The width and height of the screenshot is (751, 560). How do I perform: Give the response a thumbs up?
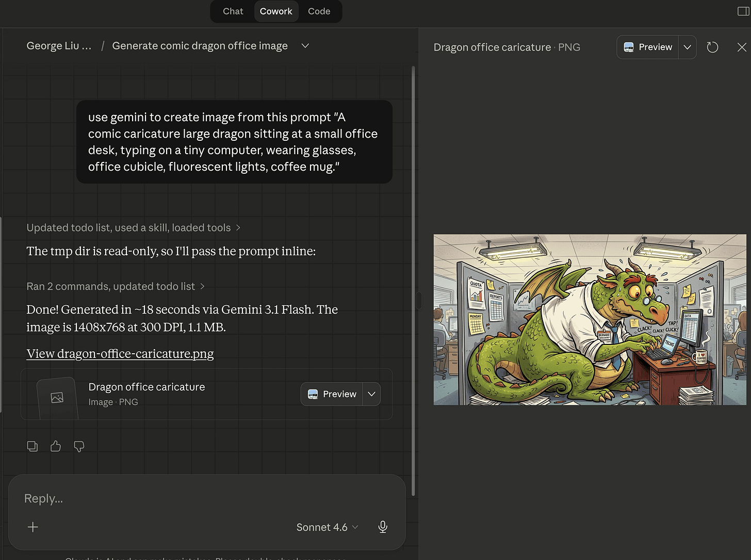click(55, 446)
